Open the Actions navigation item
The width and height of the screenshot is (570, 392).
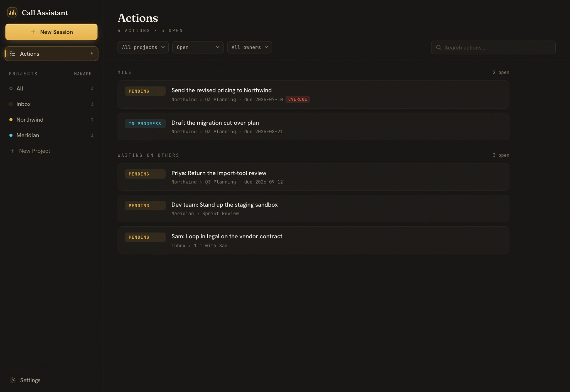point(51,54)
